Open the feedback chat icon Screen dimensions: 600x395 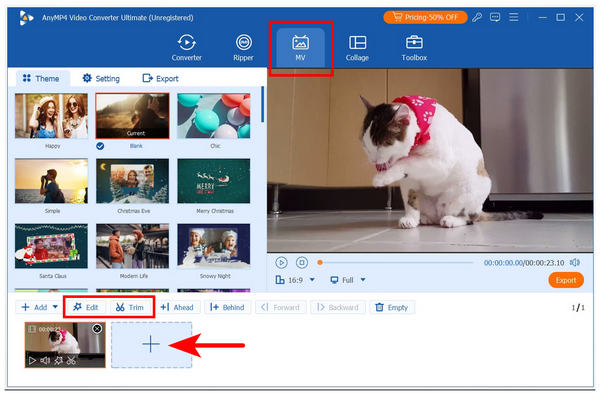(x=495, y=17)
